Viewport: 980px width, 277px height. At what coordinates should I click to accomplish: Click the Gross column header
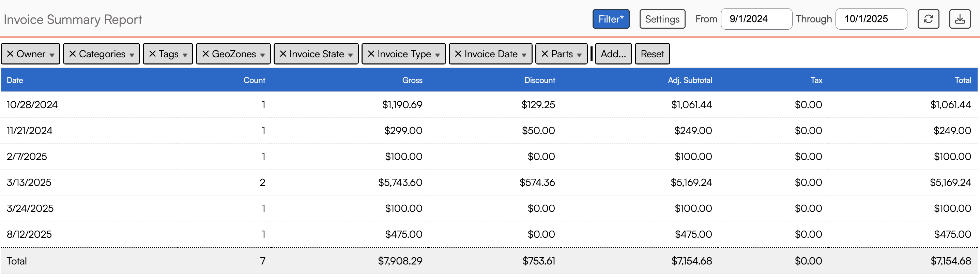(x=412, y=81)
